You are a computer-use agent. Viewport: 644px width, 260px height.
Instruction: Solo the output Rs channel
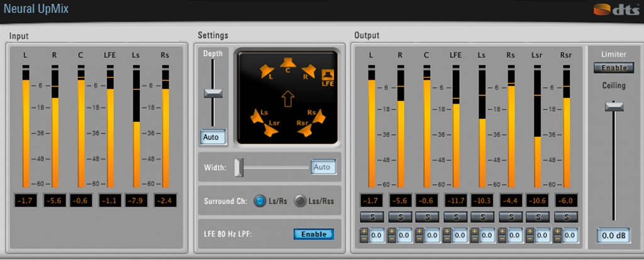point(511,217)
